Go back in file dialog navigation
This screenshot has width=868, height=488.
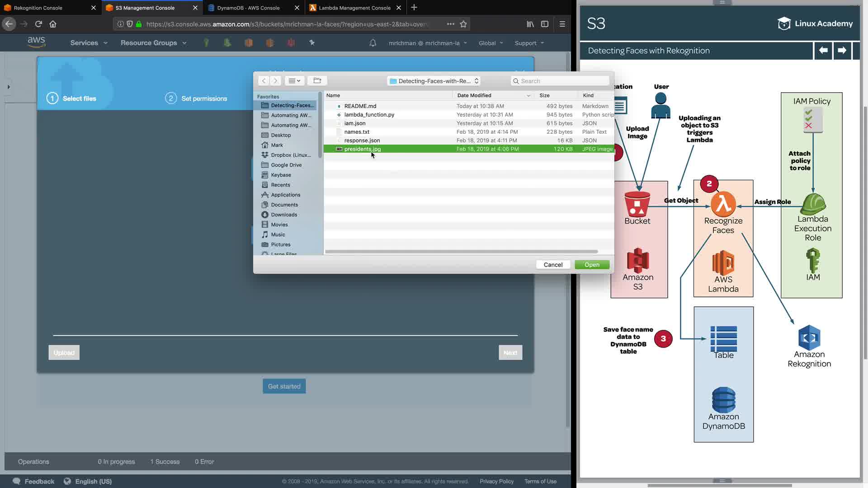point(264,81)
